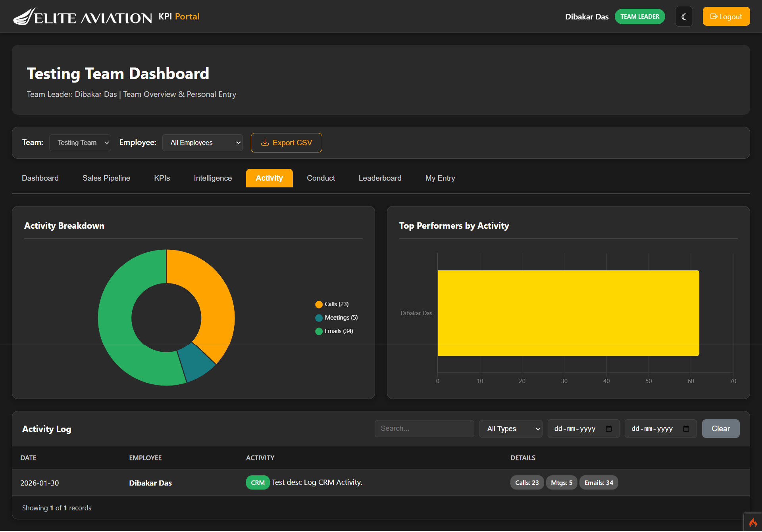Open the first date picker calendar icon
This screenshot has width=762, height=532.
pos(609,429)
